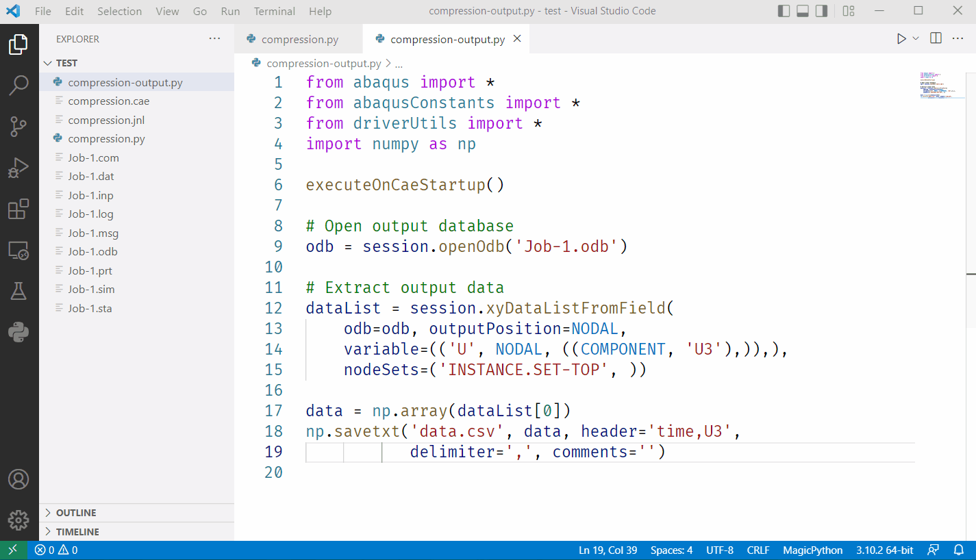Expand the OUTLINE section
Viewport: 976px width, 560px height.
136,513
